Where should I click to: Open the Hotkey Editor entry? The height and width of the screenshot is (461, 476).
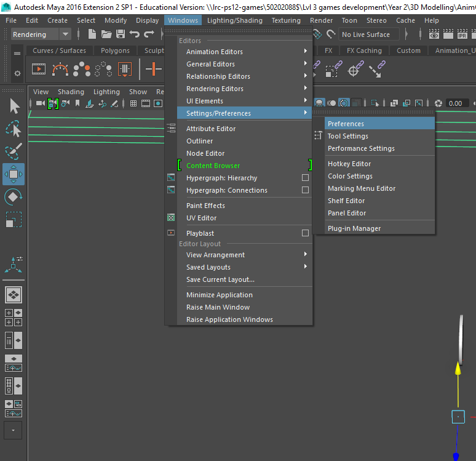point(379,164)
